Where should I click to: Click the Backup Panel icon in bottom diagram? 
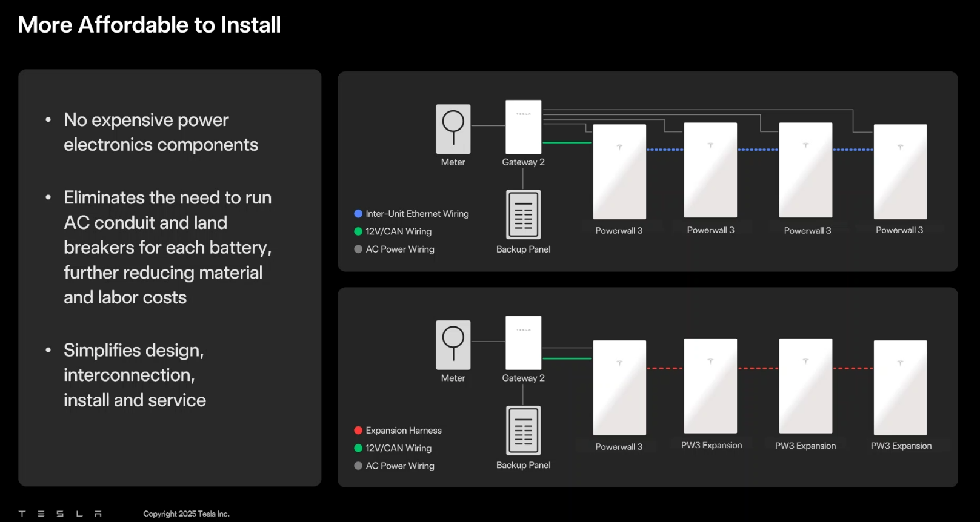[x=524, y=430]
